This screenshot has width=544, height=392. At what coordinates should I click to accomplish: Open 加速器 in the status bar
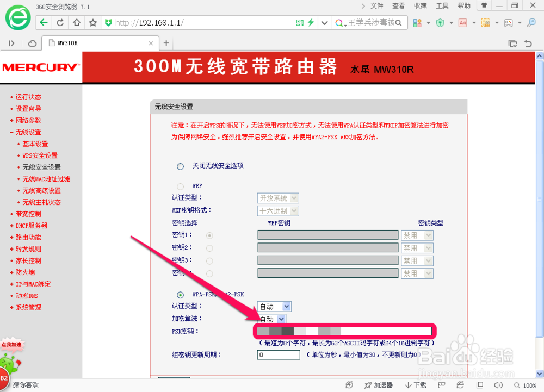(x=379, y=385)
